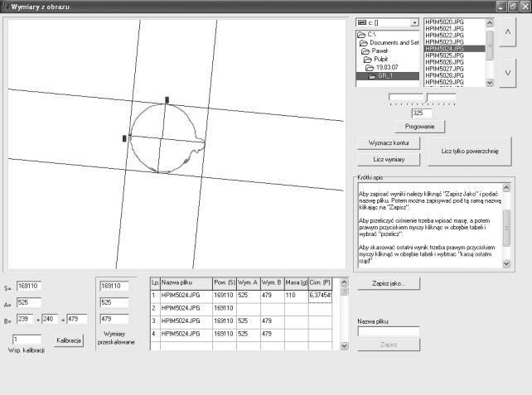Click file list scrollbar down arrow

(x=490, y=82)
